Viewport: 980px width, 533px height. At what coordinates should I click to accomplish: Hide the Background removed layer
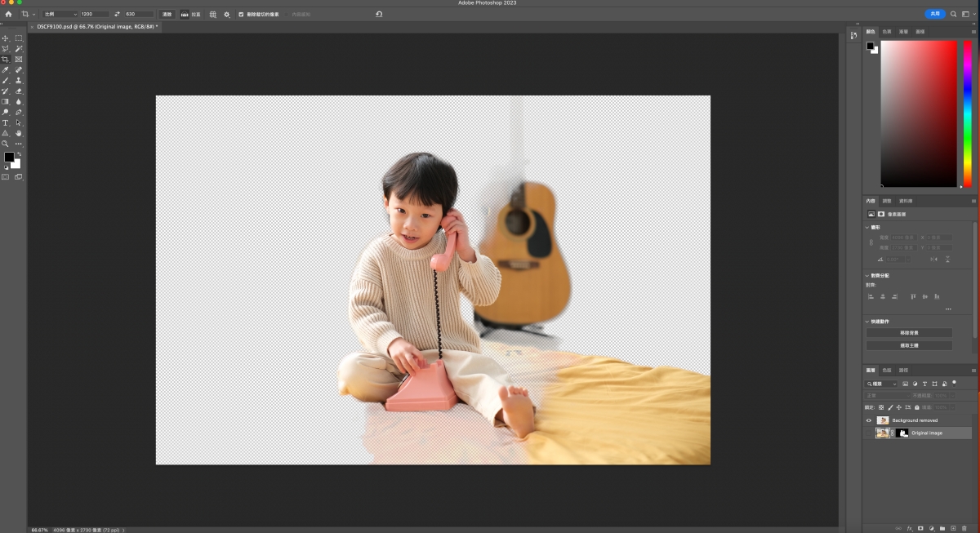point(869,420)
